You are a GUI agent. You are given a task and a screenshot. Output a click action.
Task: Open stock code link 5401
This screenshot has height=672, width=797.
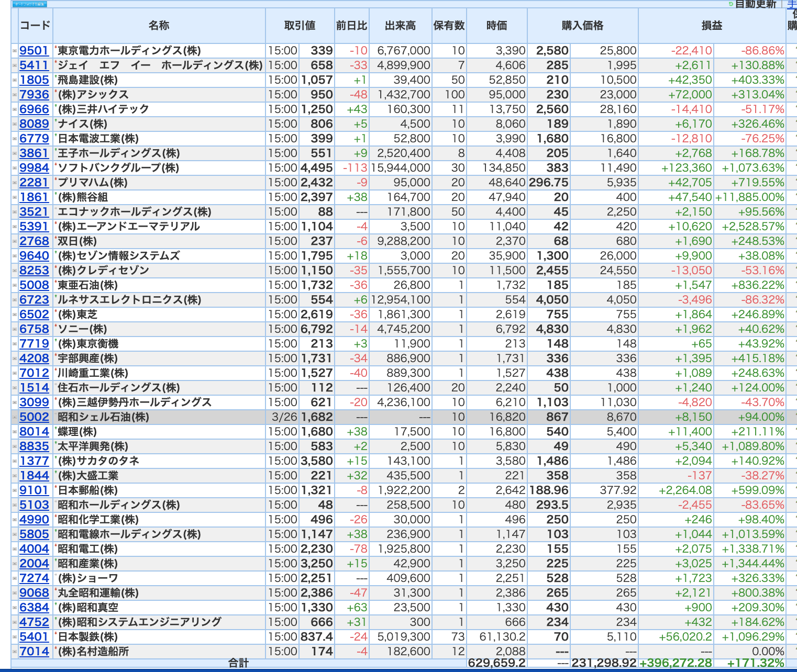[x=34, y=637]
